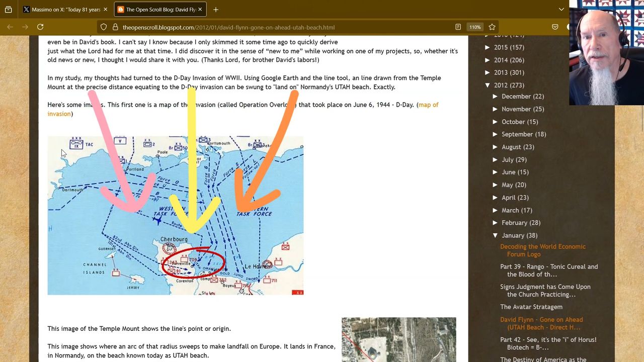The height and width of the screenshot is (362, 644).
Task: Close the Massimo on X tab
Action: click(x=105, y=10)
